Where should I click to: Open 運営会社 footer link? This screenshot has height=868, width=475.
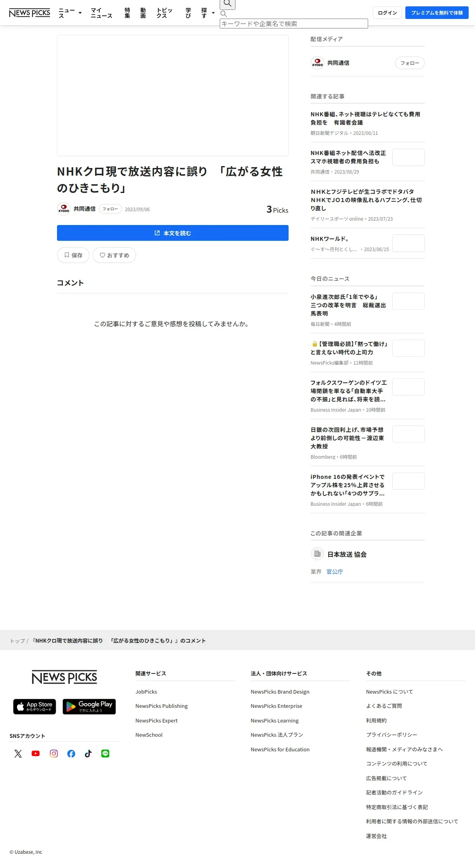click(376, 836)
